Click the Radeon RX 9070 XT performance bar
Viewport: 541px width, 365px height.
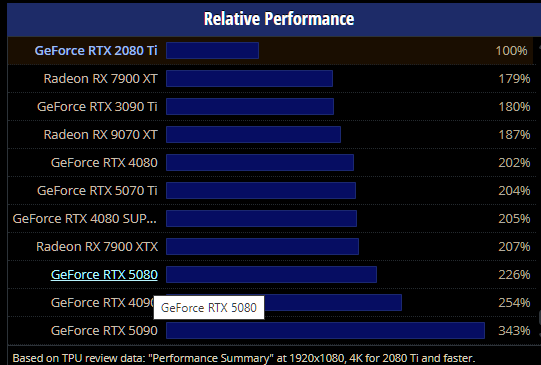pos(253,135)
